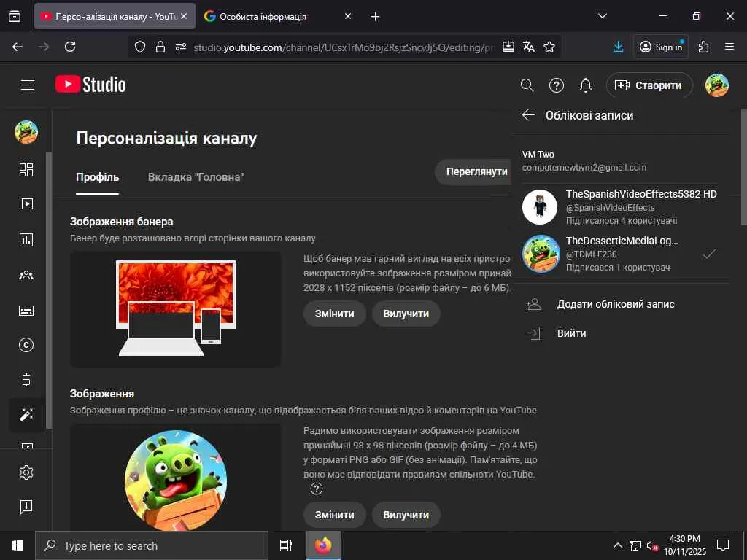The width and height of the screenshot is (747, 560).
Task: Open Analytics icon in sidebar
Action: pyautogui.click(x=26, y=239)
